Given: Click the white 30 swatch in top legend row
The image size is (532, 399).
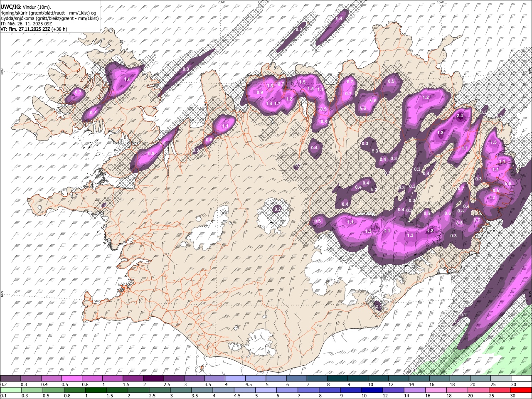Looking at the screenshot, I should (x=522, y=379).
